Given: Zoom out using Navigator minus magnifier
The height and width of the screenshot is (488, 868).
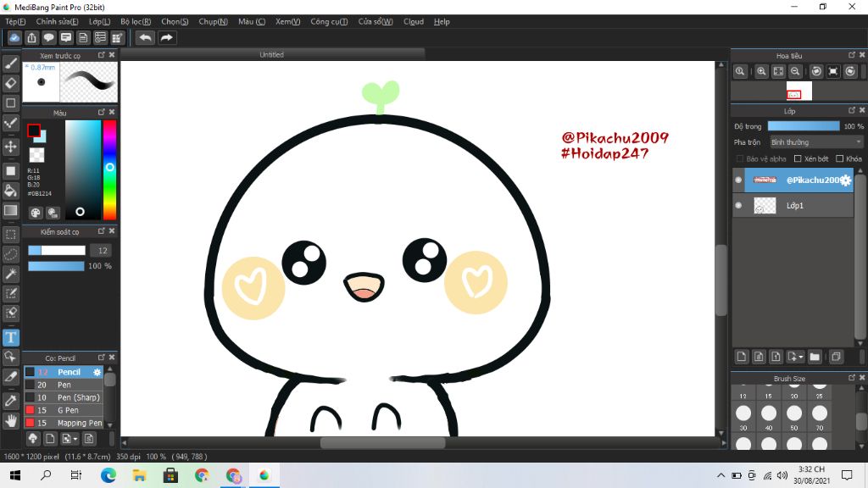Looking at the screenshot, I should click(795, 71).
